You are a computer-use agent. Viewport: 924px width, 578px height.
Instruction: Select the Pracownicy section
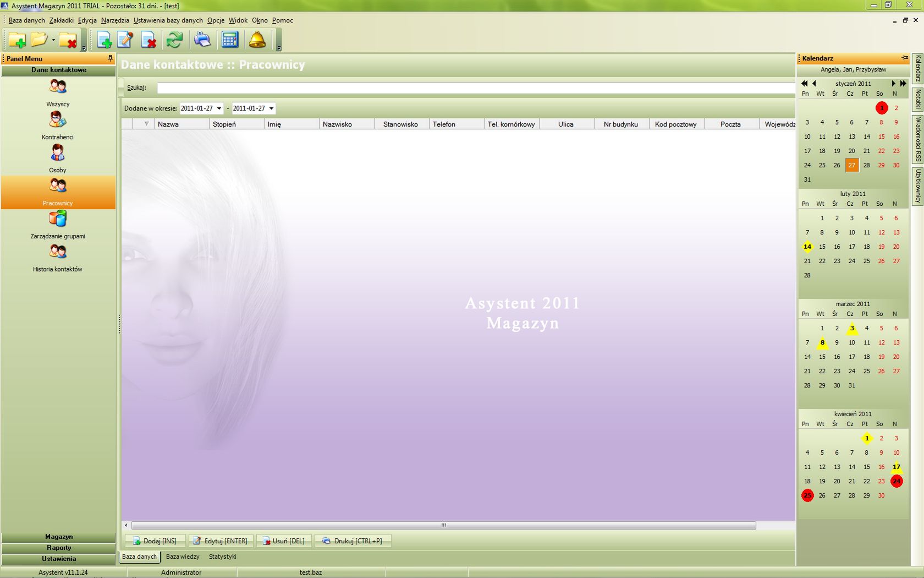[x=58, y=192]
